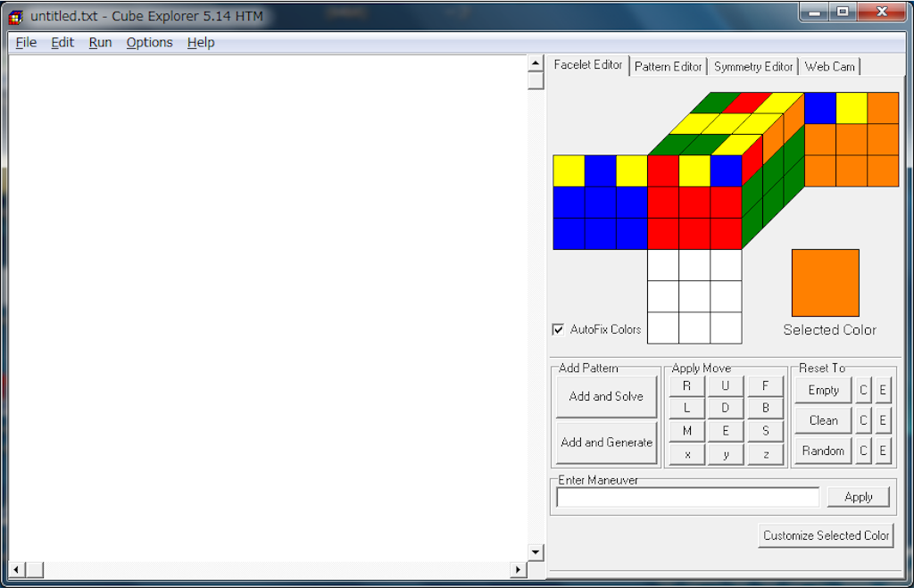This screenshot has height=588, width=914.
Task: Switch to the Pattern Editor tab
Action: (668, 66)
